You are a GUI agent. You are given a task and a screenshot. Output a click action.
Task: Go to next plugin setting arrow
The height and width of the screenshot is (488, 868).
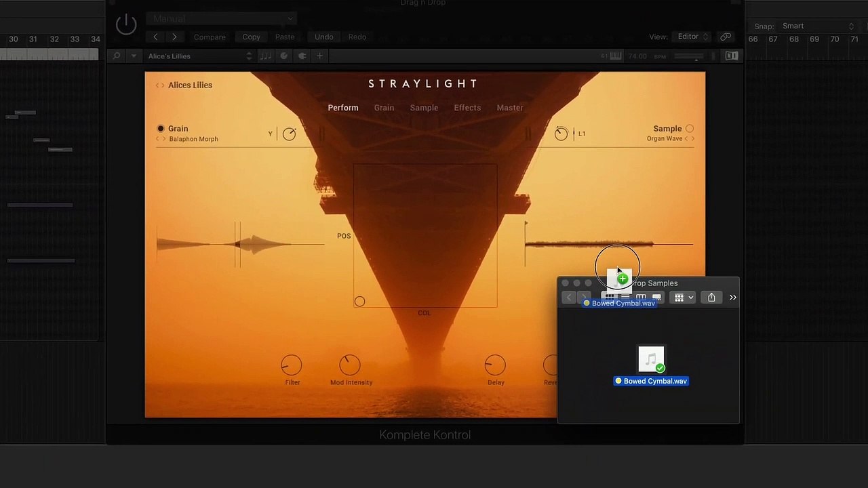click(x=174, y=37)
